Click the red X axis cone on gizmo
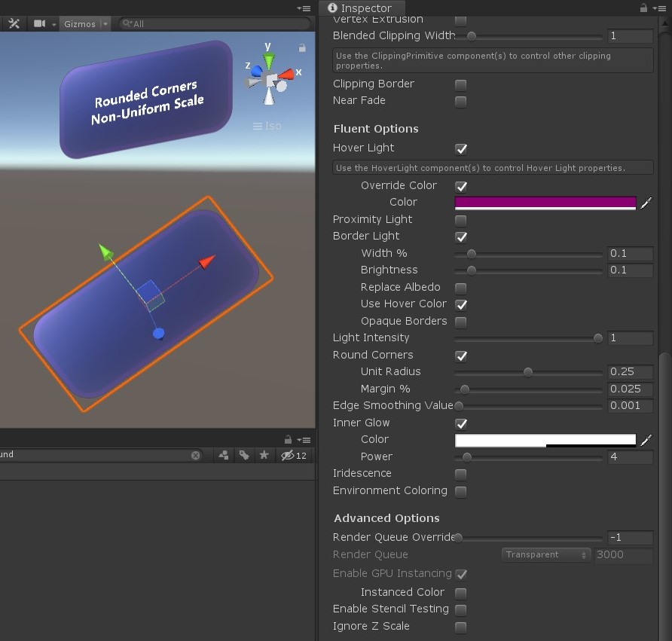672x641 pixels. click(x=287, y=75)
